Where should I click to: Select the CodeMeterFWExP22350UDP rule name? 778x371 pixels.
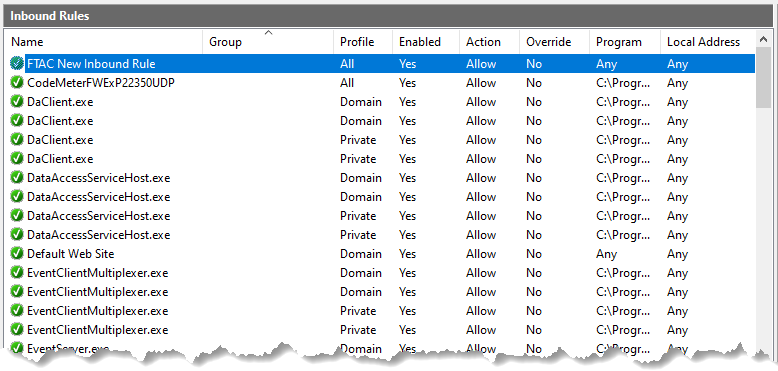tap(101, 83)
